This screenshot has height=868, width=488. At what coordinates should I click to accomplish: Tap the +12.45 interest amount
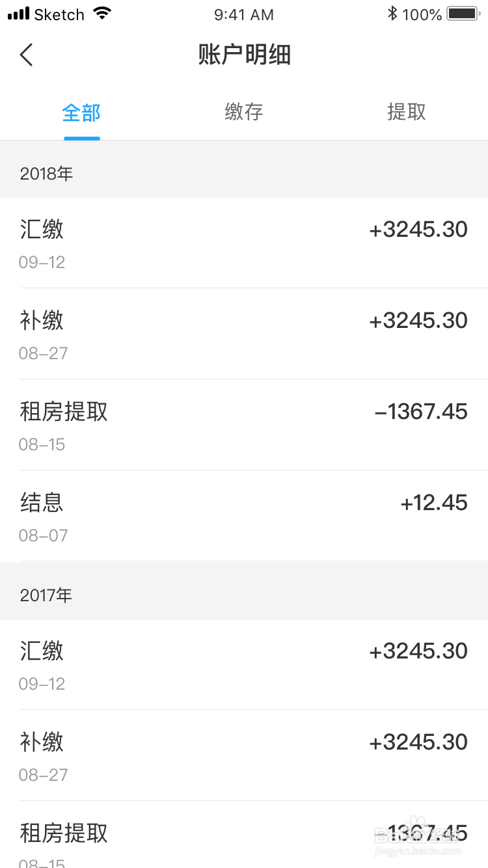coord(433,503)
